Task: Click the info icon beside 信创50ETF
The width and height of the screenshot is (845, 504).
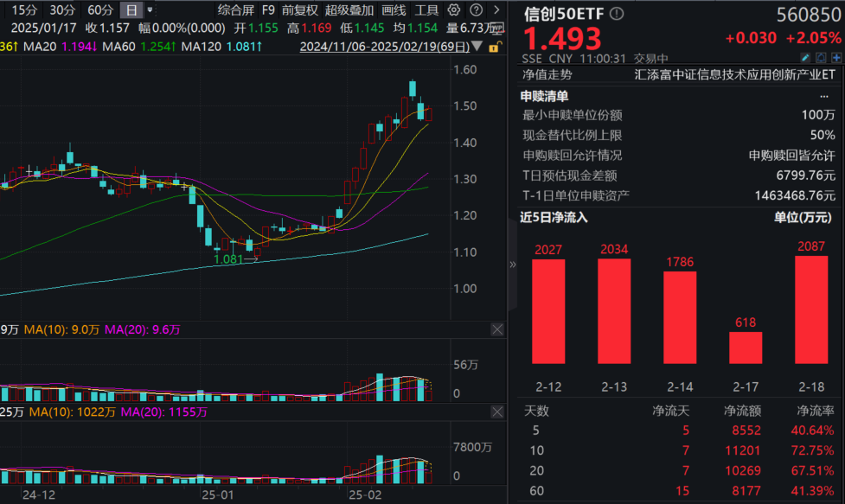Action: 615,14
